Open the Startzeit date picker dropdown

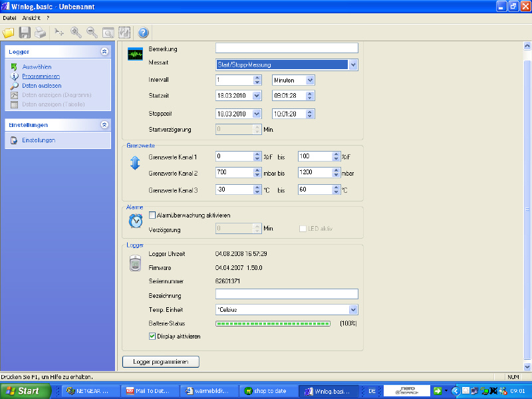[x=257, y=96]
